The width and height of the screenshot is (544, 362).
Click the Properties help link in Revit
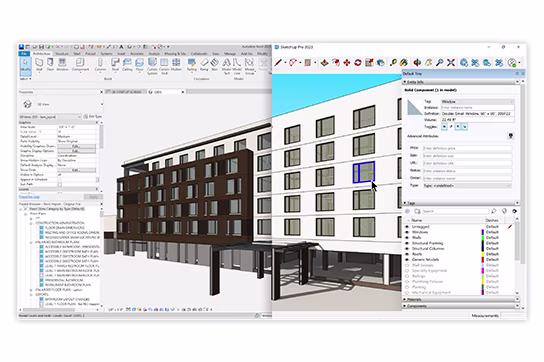pos(29,197)
